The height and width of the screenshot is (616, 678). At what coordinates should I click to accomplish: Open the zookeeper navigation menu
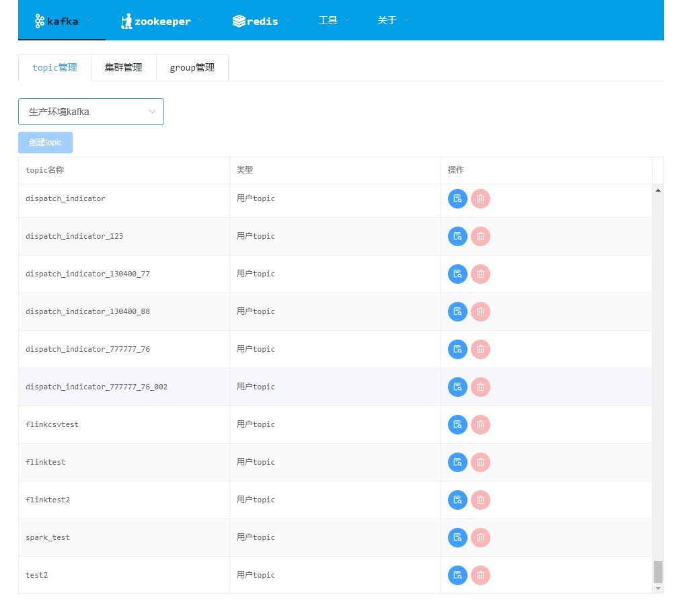(162, 20)
